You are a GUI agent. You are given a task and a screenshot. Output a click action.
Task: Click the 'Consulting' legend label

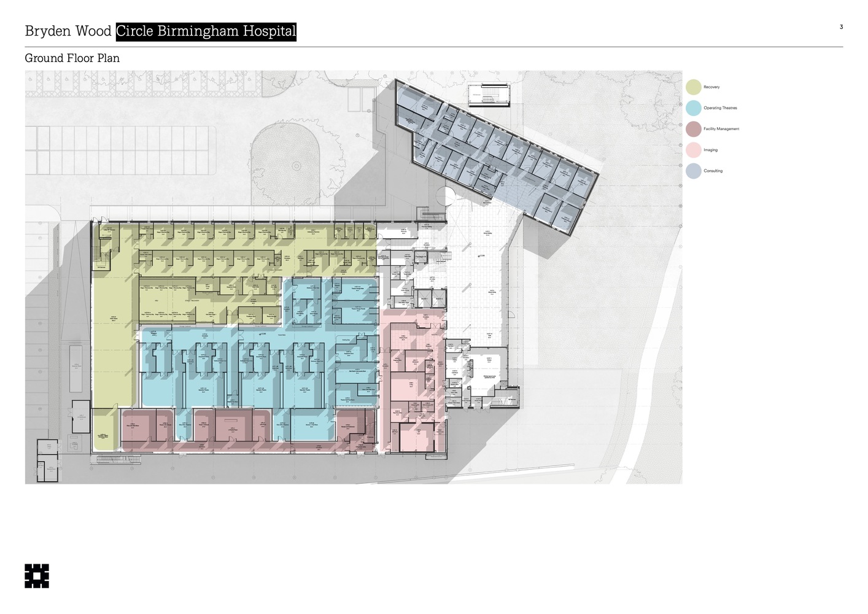click(713, 171)
